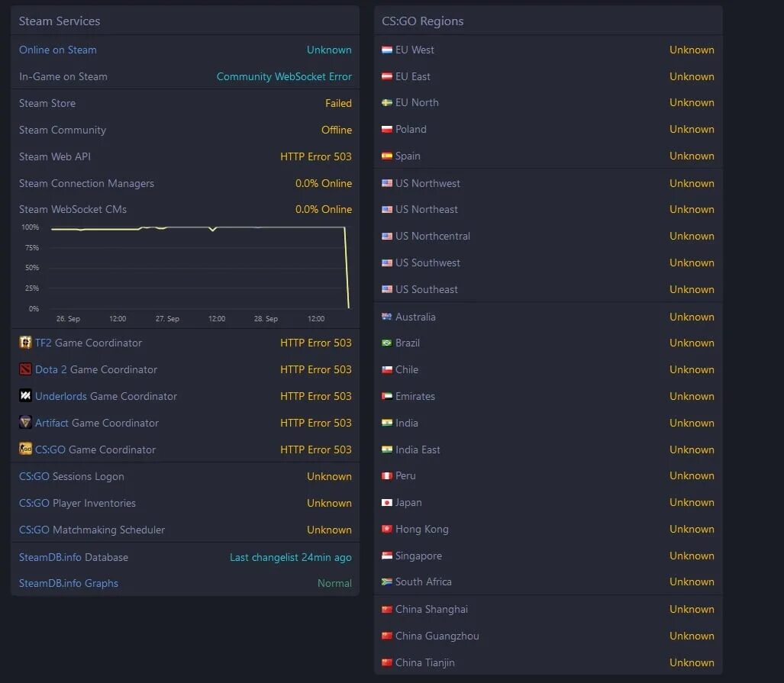Click the Japan Unknown status
This screenshot has width=784, height=683.
point(692,502)
